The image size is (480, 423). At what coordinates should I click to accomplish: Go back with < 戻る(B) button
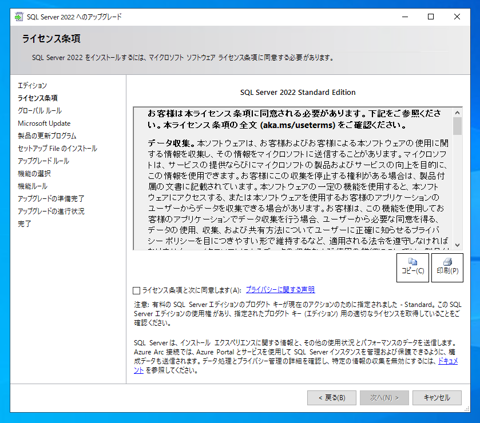click(x=332, y=398)
